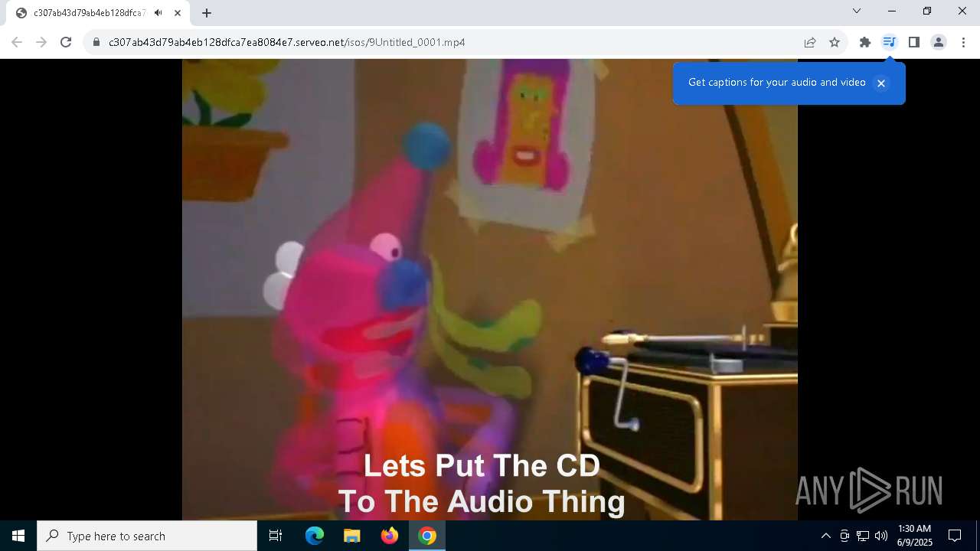980x551 pixels.
Task: Open a new tab
Action: click(207, 13)
